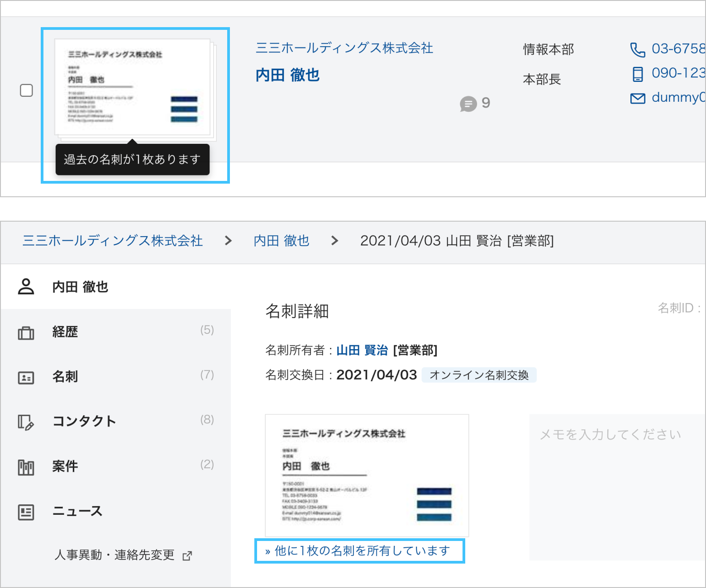Viewport: 706px width, 588px height.
Task: Click the (8) count beside コンタクト
Action: coord(207,419)
